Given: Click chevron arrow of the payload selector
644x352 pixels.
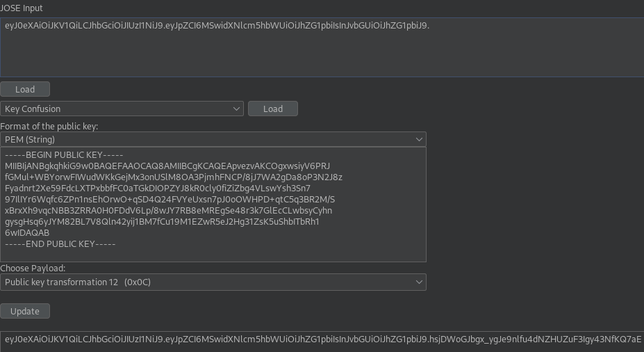Looking at the screenshot, I should (x=419, y=282).
